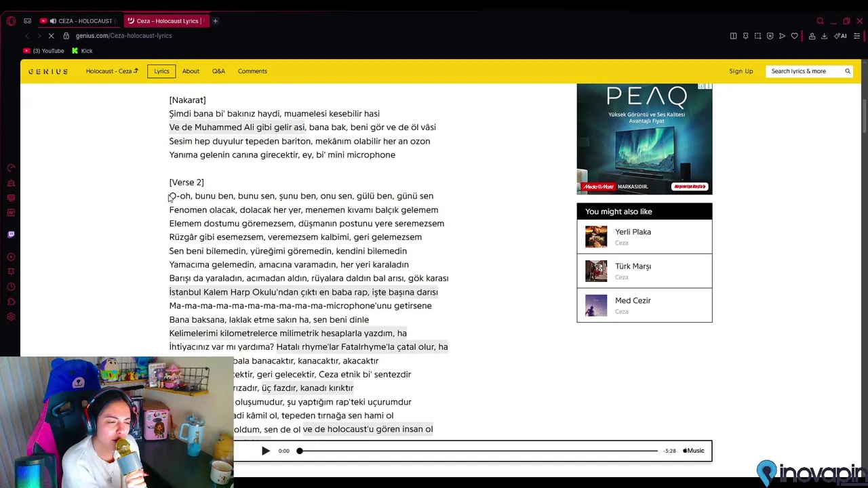Stop loading the page with X button
This screenshot has width=868, height=488.
click(x=52, y=36)
